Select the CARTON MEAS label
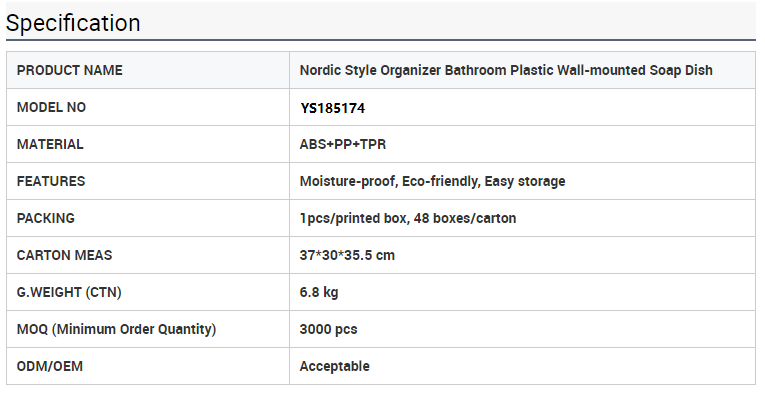This screenshot has height=393, width=765. click(x=64, y=255)
